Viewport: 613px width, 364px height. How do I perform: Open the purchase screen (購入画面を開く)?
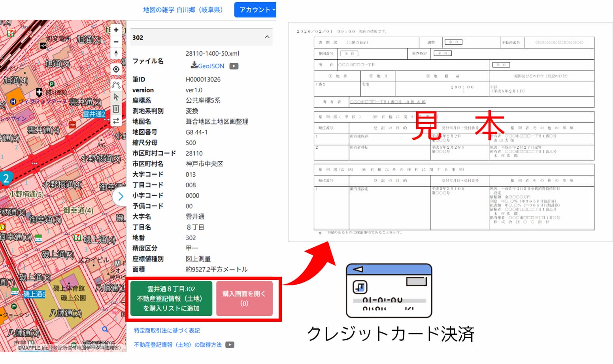[x=244, y=298]
